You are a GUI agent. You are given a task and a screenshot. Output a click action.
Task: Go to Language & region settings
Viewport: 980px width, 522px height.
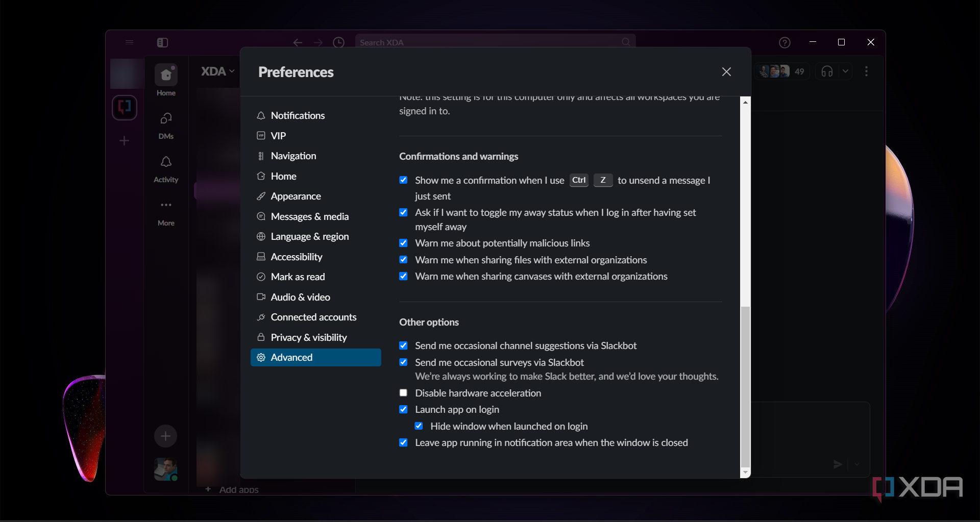tap(316, 236)
